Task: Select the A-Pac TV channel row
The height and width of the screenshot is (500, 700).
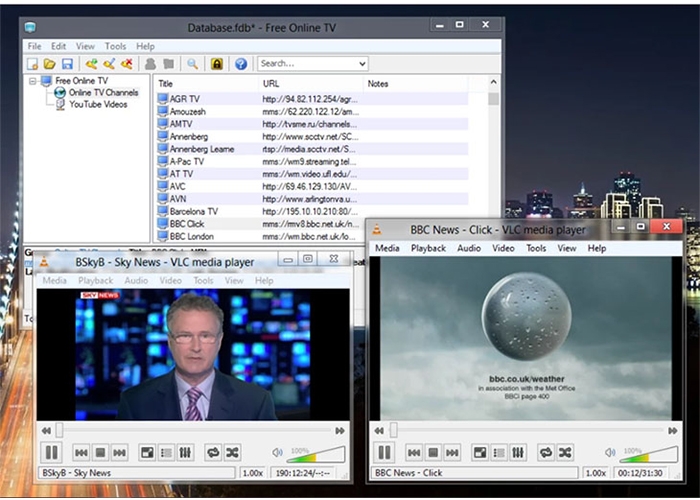Action: click(x=312, y=162)
